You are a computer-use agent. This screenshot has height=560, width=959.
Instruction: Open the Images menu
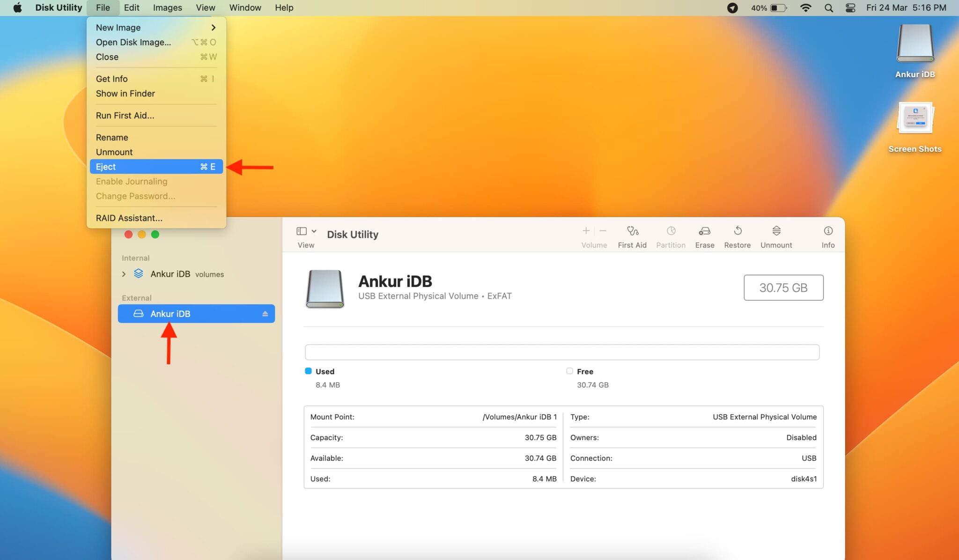167,8
